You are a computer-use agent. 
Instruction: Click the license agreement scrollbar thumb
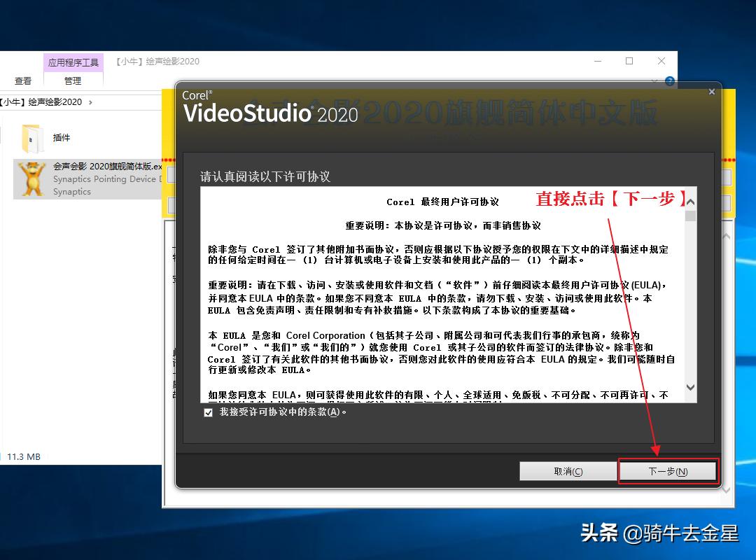tap(690, 216)
